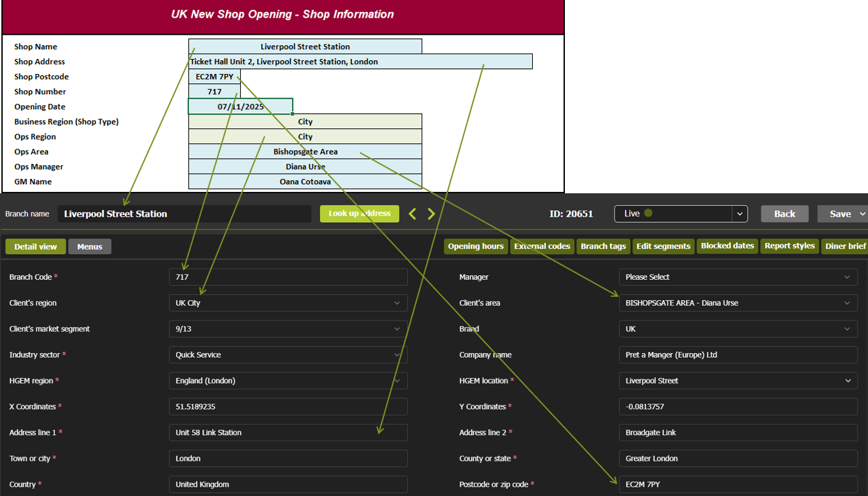
Task: Open the Edit segments section
Action: click(663, 246)
